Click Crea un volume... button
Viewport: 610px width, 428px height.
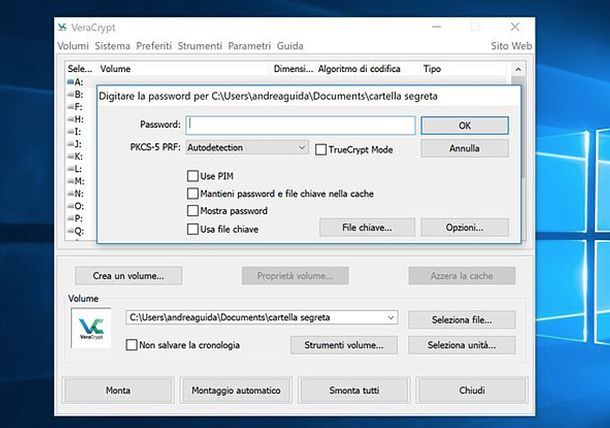[128, 275]
